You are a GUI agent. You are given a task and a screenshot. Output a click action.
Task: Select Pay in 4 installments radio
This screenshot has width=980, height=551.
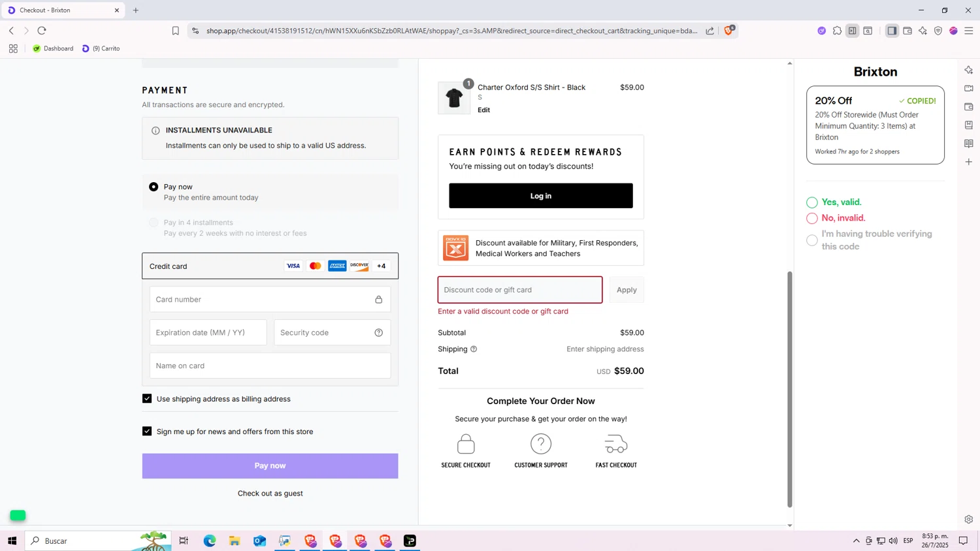pyautogui.click(x=154, y=223)
